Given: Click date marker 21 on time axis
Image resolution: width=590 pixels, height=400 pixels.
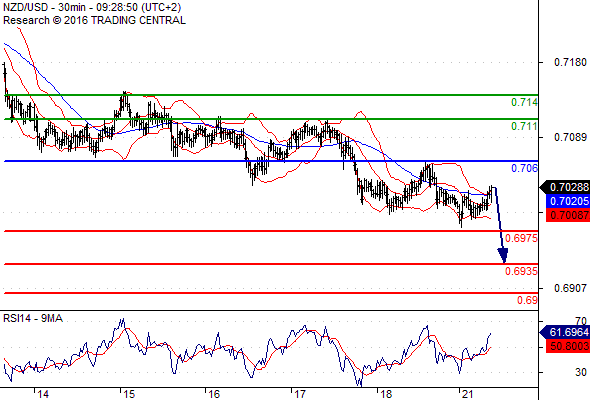Looking at the screenshot, I should click(467, 394).
